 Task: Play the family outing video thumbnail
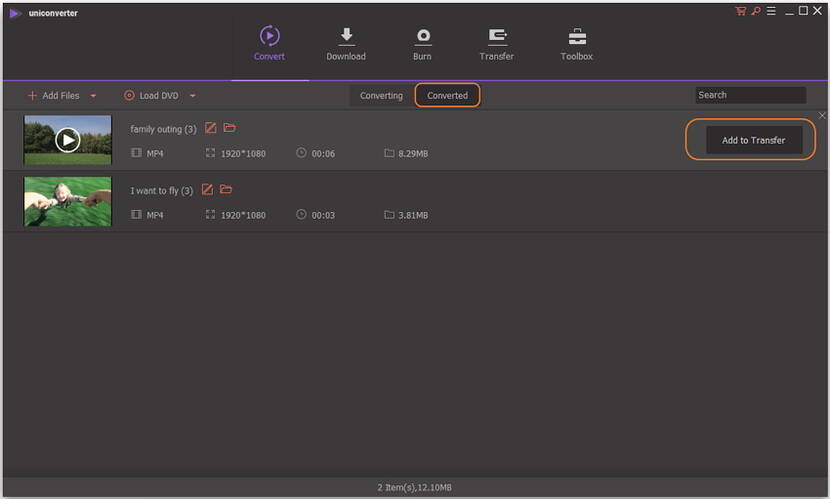pos(68,140)
